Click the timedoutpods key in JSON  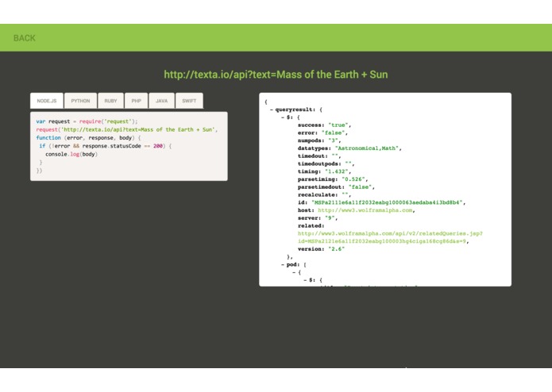(319, 163)
